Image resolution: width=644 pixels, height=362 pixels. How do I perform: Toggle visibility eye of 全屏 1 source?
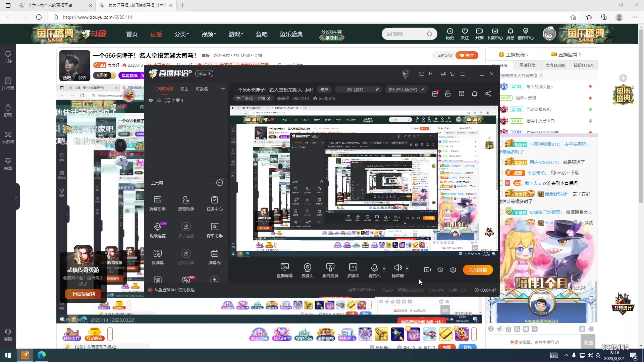pos(151,100)
